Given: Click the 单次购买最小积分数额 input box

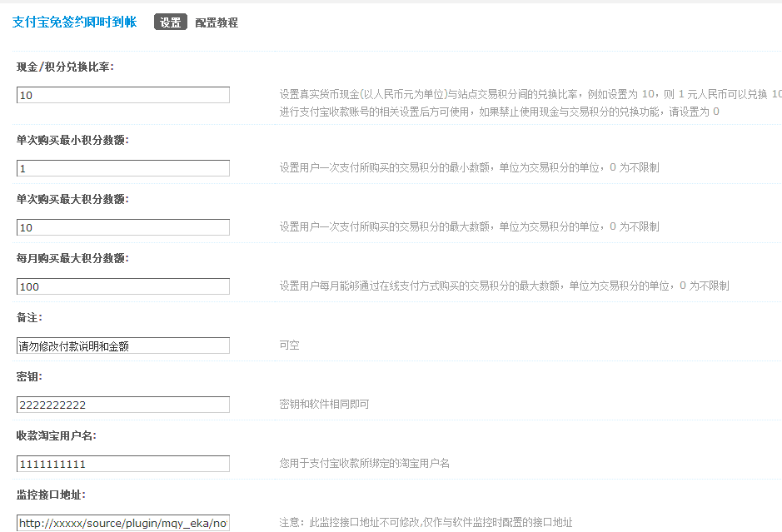Looking at the screenshot, I should 123,168.
